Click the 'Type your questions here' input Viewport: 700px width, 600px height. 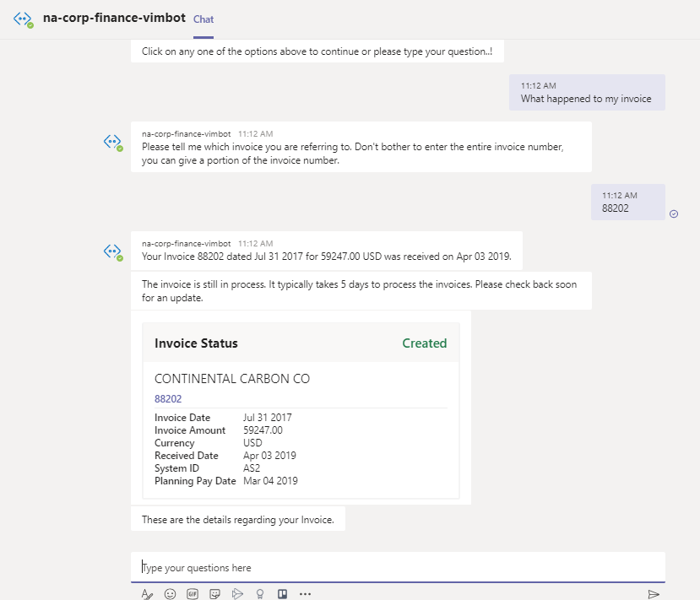(x=397, y=567)
